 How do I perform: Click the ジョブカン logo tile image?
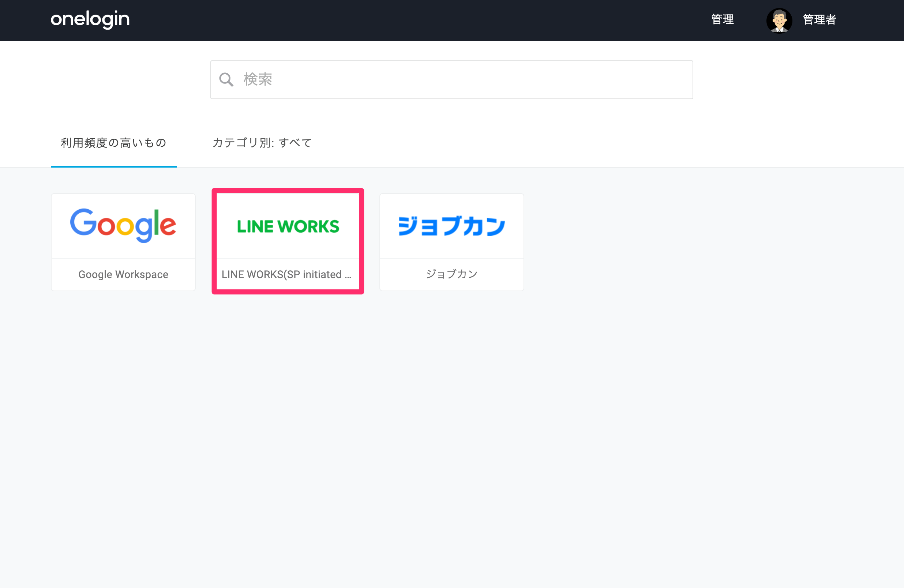click(451, 226)
